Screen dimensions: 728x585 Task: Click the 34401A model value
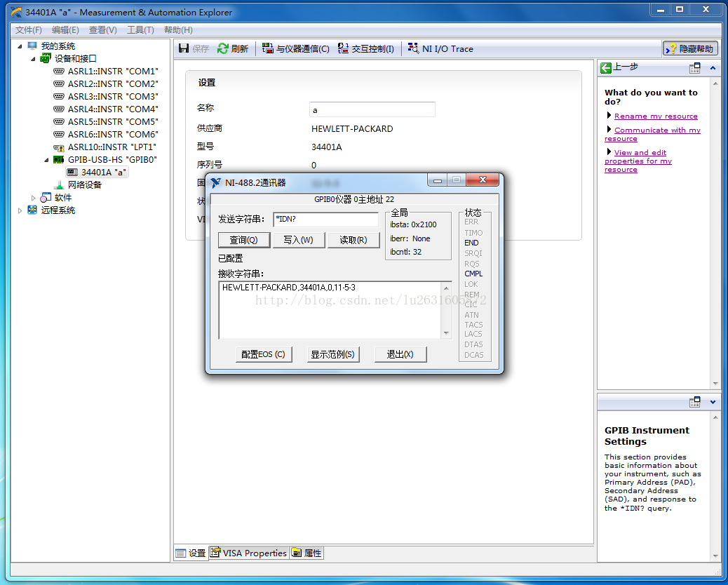coord(326,147)
